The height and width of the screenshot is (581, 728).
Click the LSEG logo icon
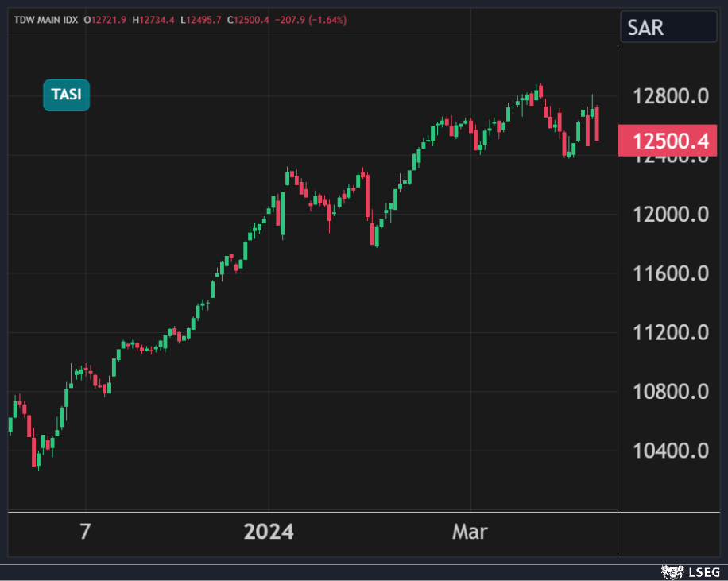point(672,571)
